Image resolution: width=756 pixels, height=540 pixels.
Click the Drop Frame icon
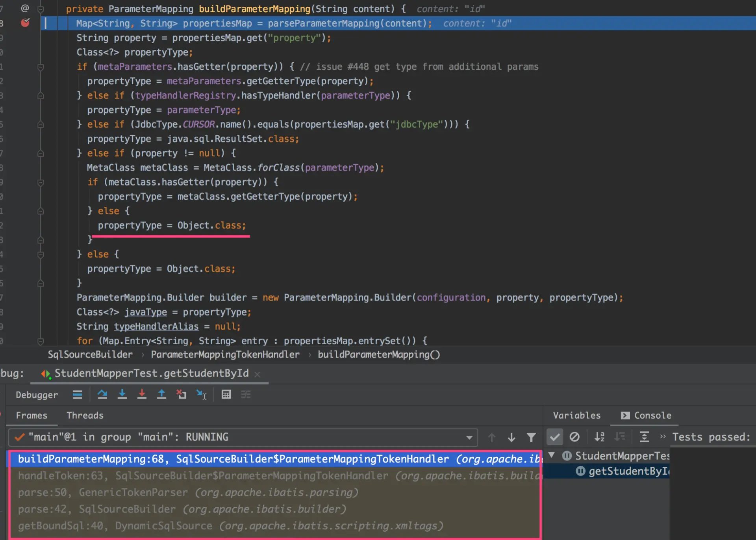pyautogui.click(x=182, y=394)
